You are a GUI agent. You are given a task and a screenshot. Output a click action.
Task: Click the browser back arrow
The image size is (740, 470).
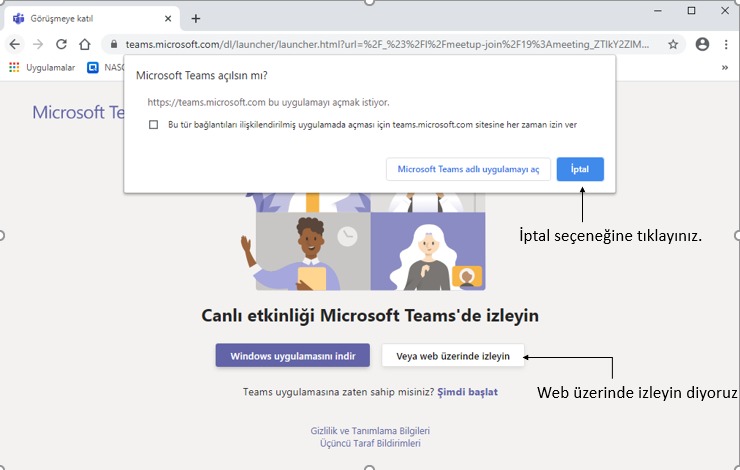click(15, 44)
